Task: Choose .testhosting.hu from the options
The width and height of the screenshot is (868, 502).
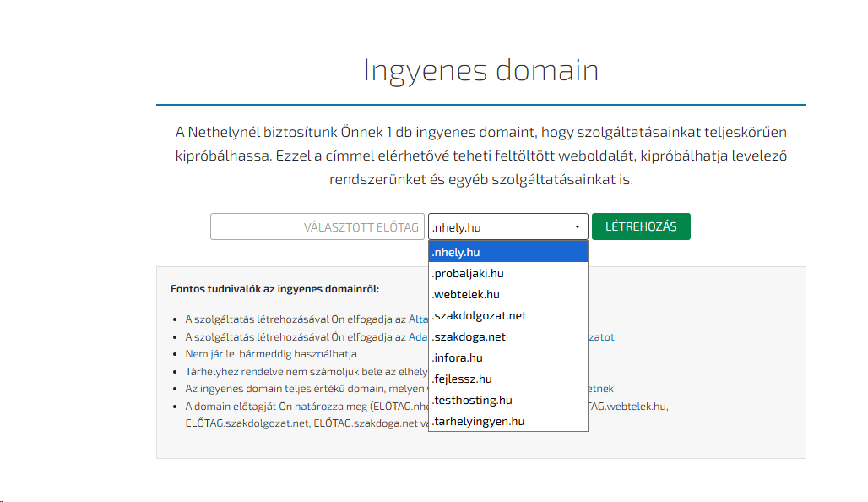Action: (x=507, y=400)
